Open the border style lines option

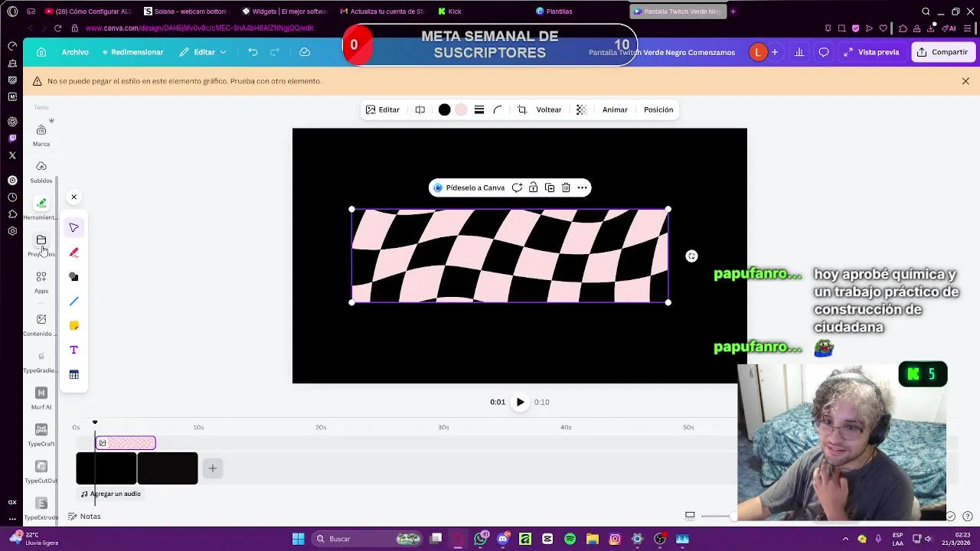[479, 109]
